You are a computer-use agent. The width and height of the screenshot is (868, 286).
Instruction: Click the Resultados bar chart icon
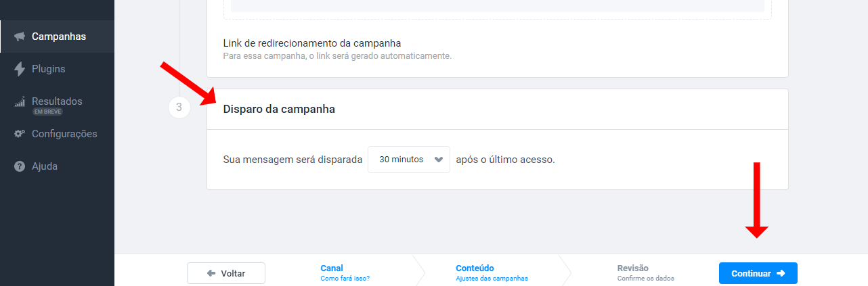tap(20, 101)
